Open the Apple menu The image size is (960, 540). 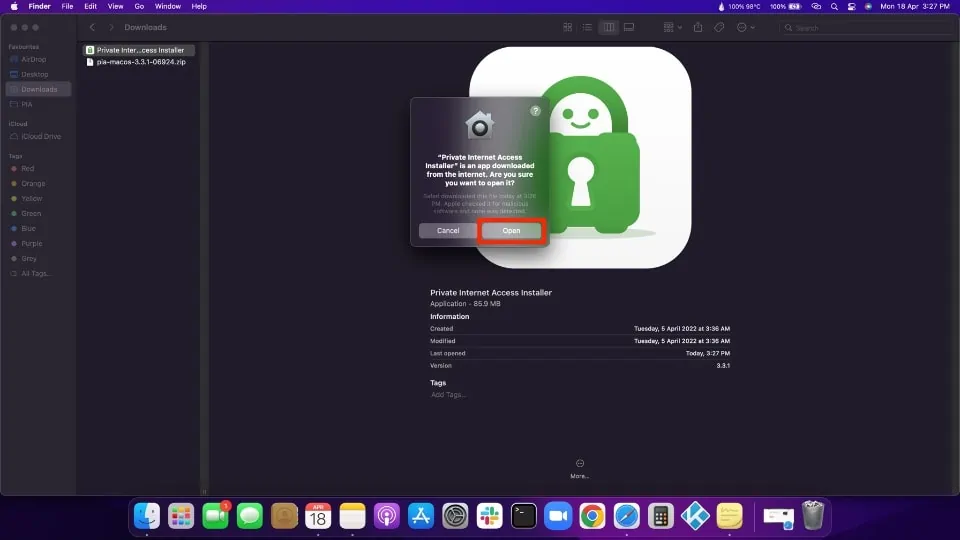point(14,6)
